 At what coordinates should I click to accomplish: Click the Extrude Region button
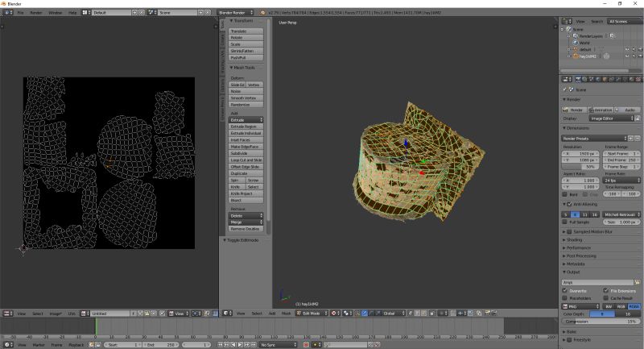pos(246,127)
